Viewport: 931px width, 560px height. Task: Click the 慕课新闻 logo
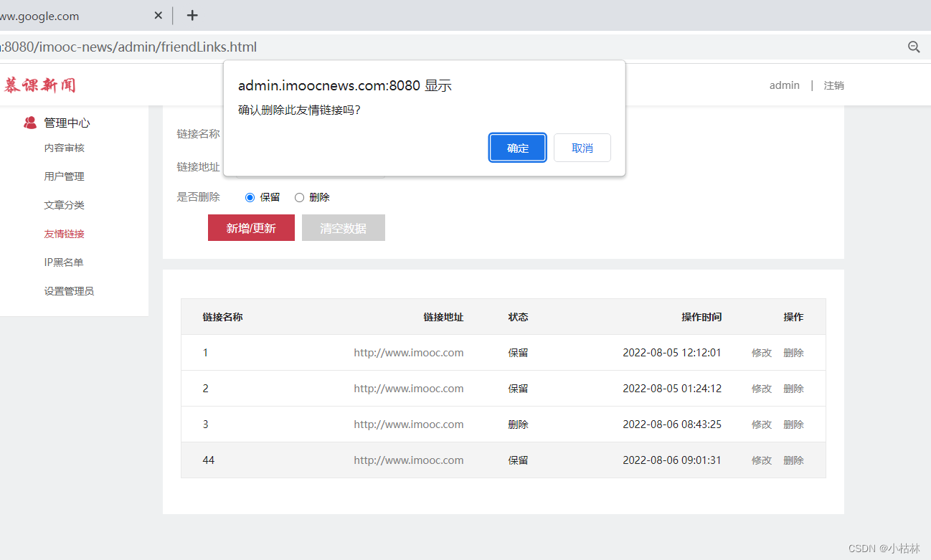tap(39, 84)
